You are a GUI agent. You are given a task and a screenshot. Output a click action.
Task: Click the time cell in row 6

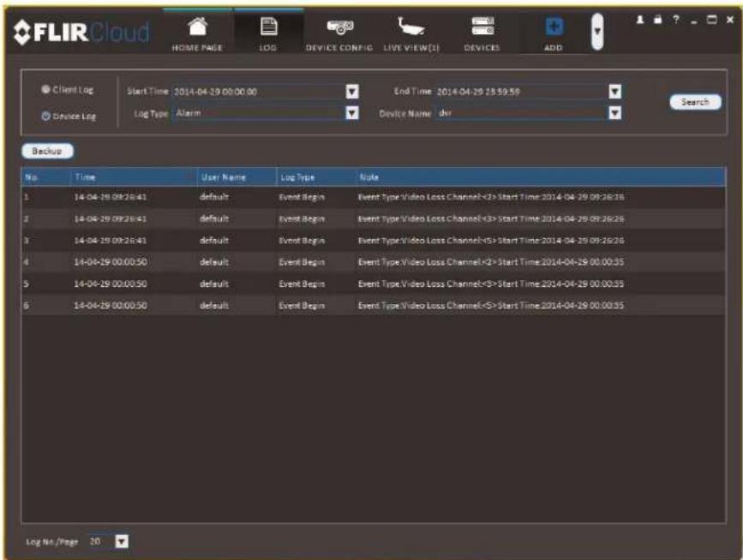pos(111,306)
